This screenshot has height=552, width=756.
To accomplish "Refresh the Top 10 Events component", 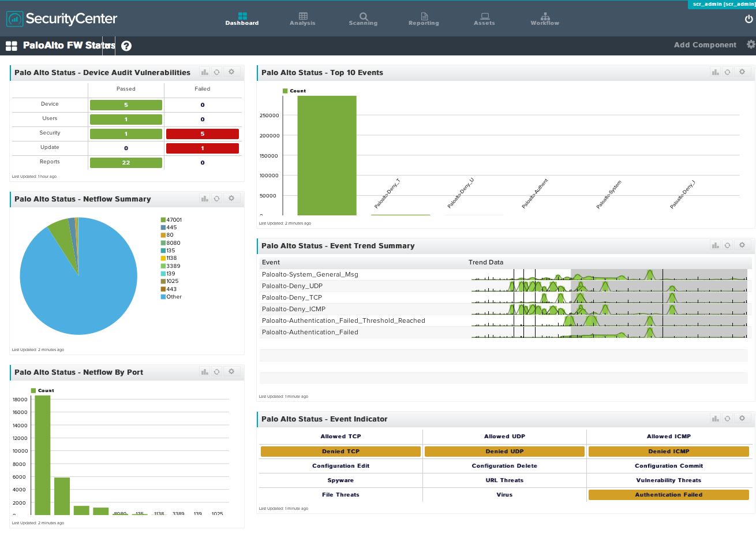I will 727,72.
